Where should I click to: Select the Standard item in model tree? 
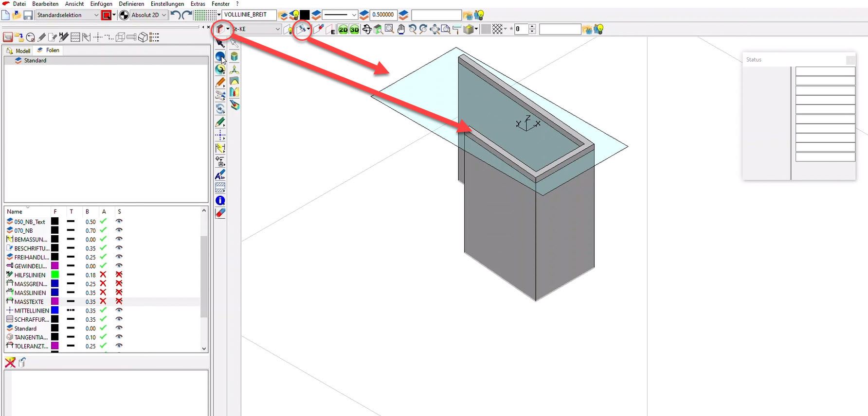(35, 61)
